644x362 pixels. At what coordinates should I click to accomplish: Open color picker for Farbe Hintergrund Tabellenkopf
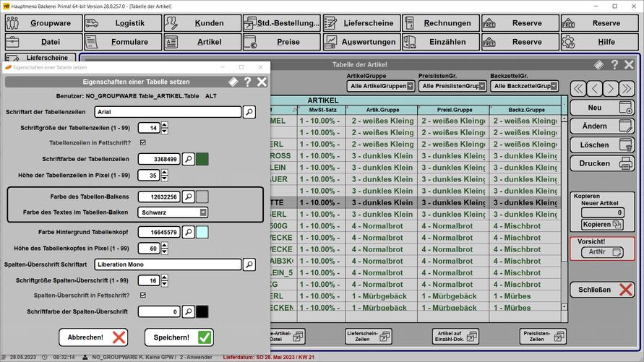[189, 233]
